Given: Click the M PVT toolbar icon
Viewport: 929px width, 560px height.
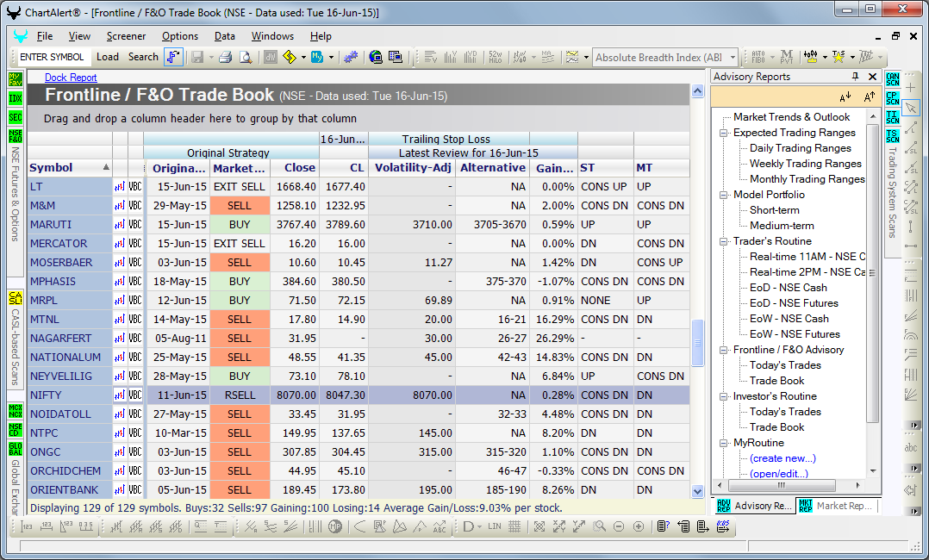Looking at the screenshot, I should [786, 57].
